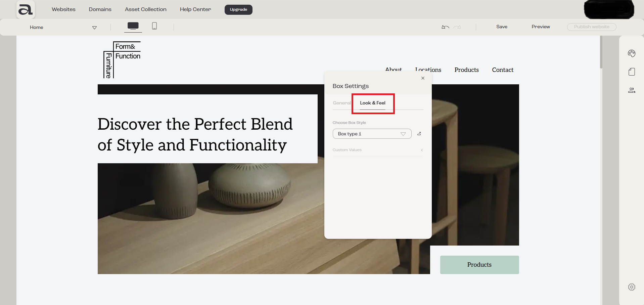Open the users icon in right sidebar

[x=632, y=90]
